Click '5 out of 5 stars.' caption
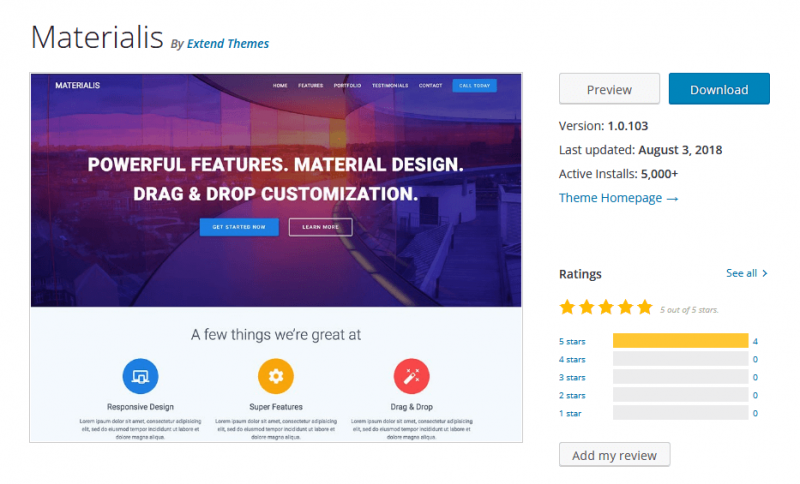 coord(689,310)
